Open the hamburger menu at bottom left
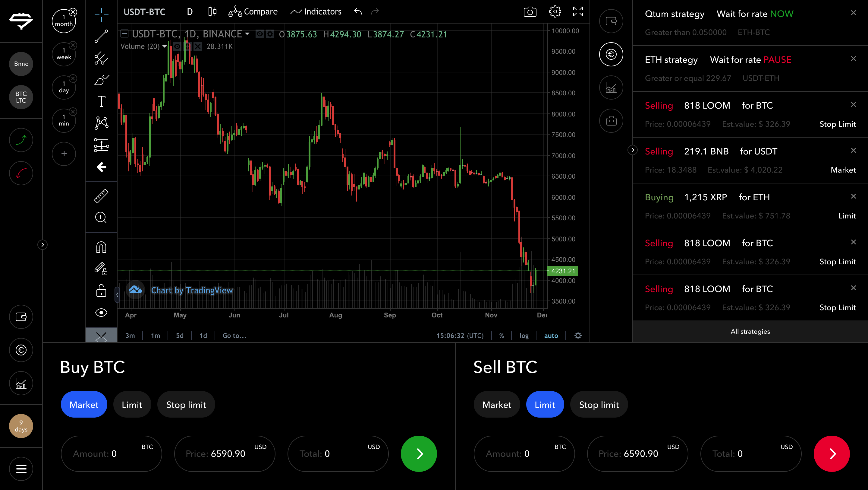Viewport: 868px width, 490px height. pos(21,469)
